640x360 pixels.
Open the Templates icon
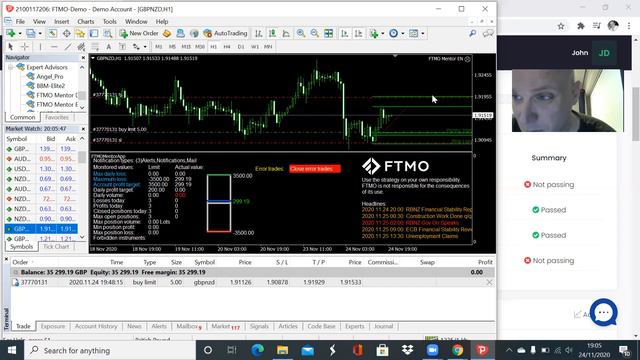coord(413,33)
